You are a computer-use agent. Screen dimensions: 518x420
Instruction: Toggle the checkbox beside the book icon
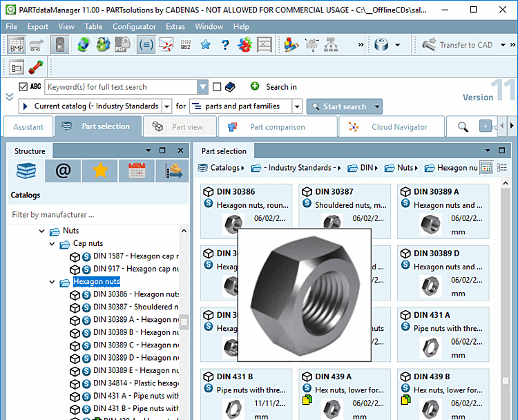pos(217,87)
